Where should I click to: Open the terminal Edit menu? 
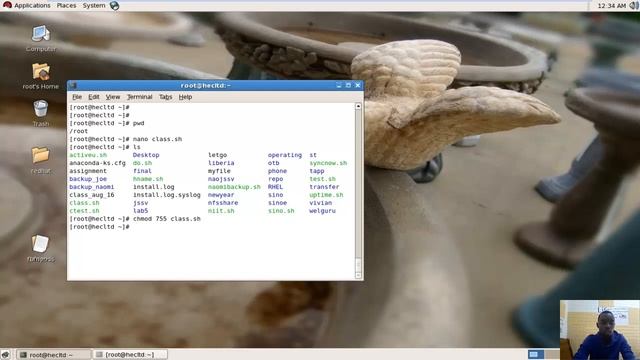pos(94,97)
